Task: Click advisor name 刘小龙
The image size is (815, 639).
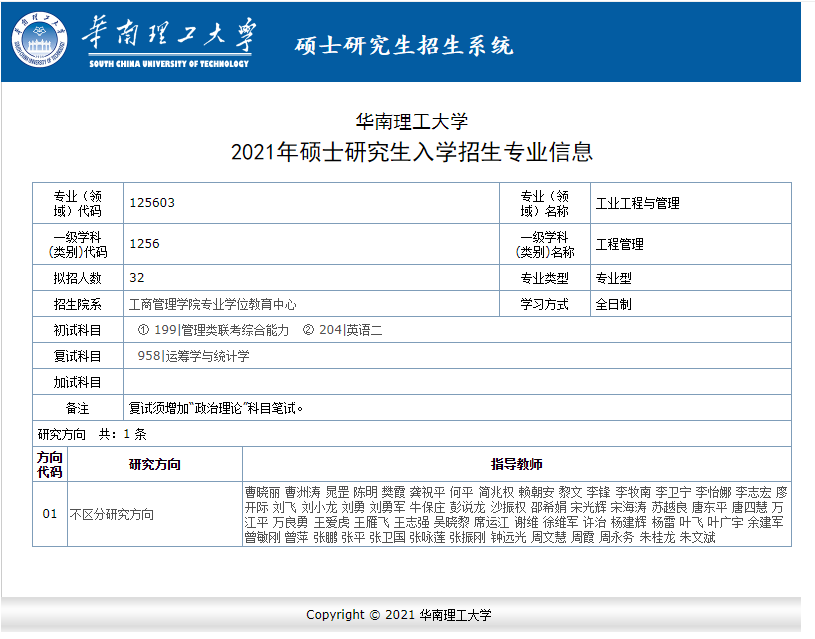Action: coord(319,507)
